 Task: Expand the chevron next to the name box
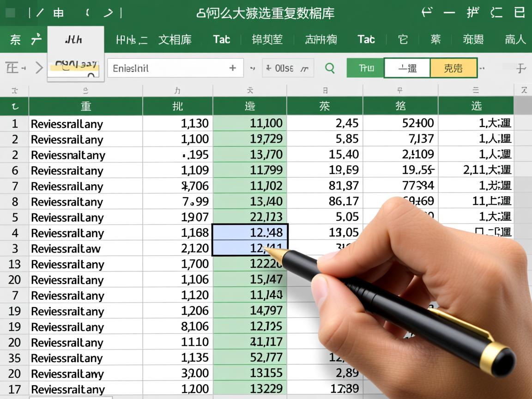(40, 67)
